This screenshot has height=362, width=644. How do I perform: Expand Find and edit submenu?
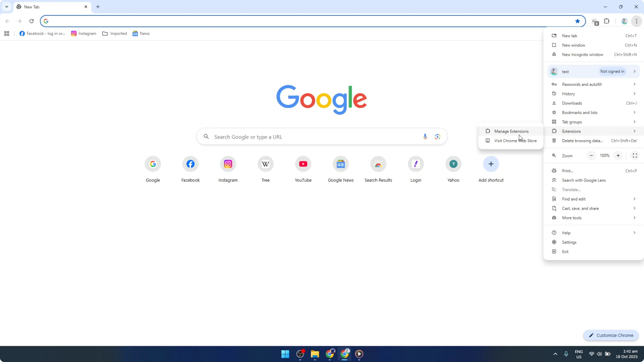click(594, 199)
